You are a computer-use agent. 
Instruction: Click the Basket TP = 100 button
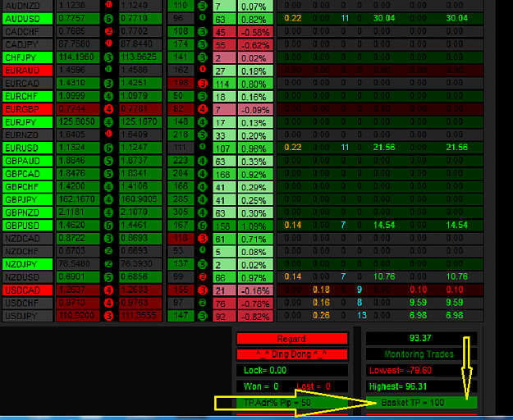(x=421, y=403)
